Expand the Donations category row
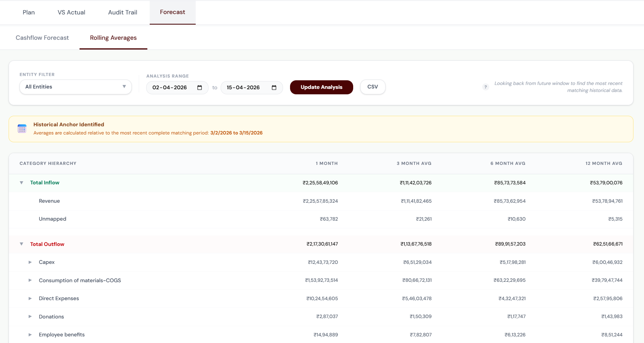 [30, 316]
